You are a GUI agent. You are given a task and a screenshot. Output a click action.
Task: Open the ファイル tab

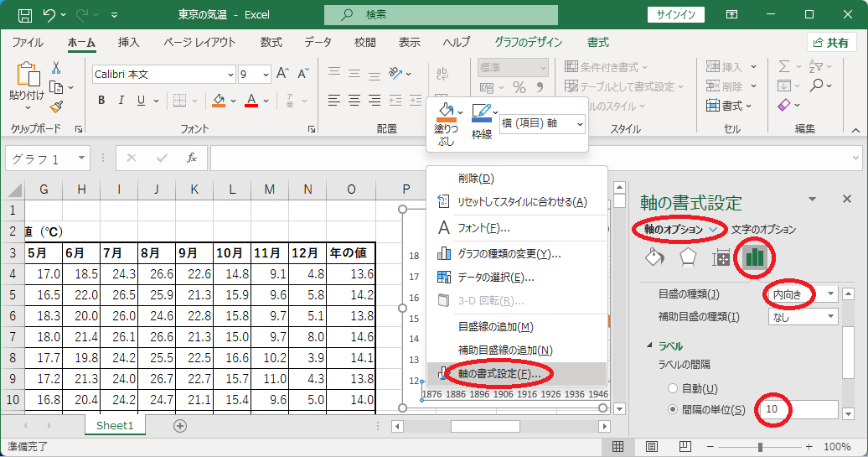[x=28, y=43]
